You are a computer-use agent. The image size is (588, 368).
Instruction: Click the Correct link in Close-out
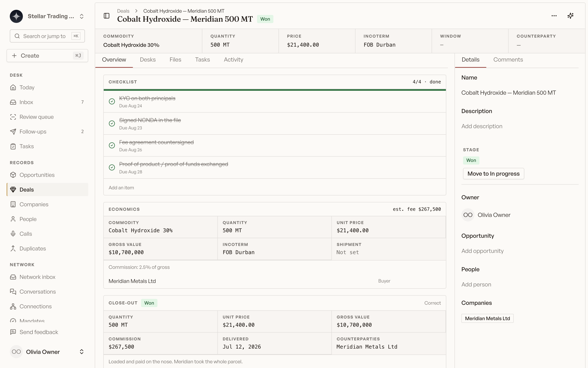[432, 303]
